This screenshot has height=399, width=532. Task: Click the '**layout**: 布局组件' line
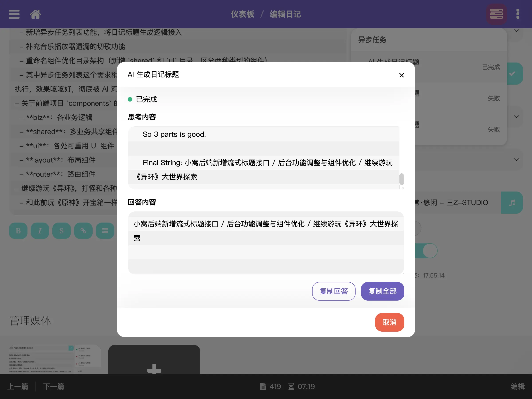[57, 160]
